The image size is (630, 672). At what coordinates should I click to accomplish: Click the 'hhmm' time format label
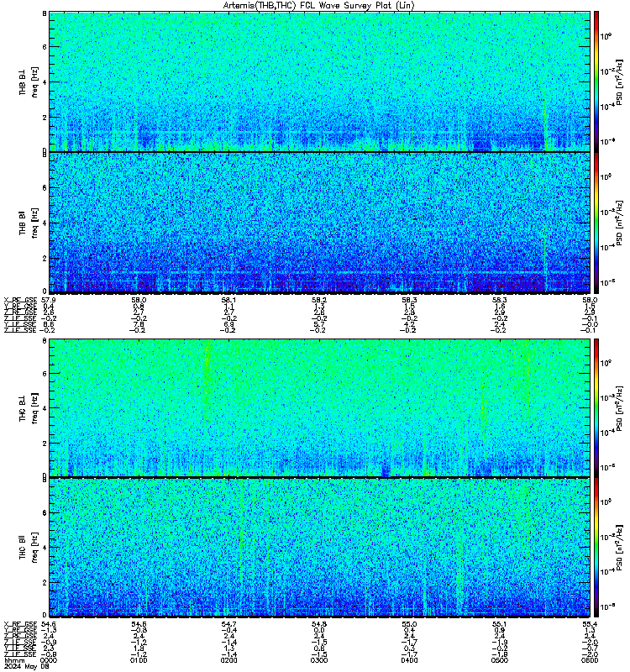[x=14, y=660]
